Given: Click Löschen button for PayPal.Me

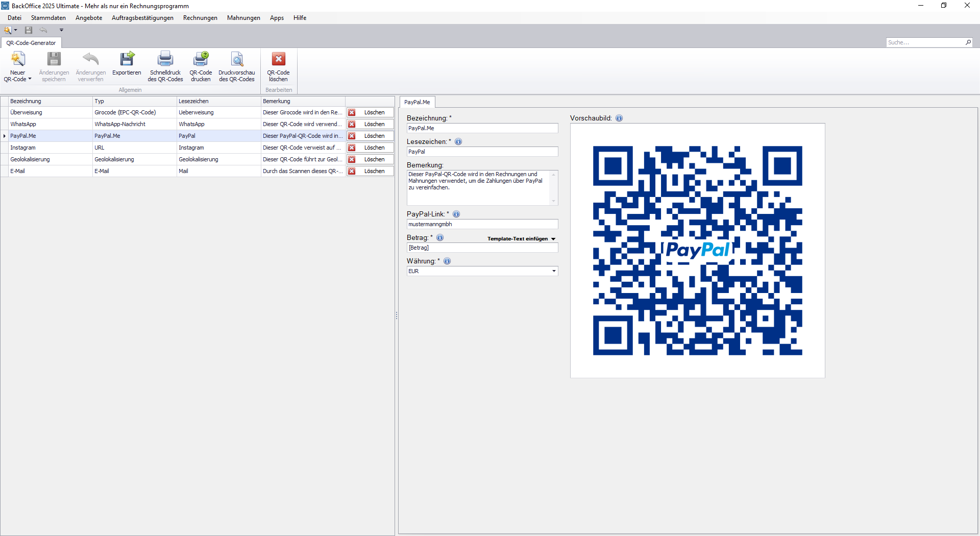Looking at the screenshot, I should coord(370,136).
